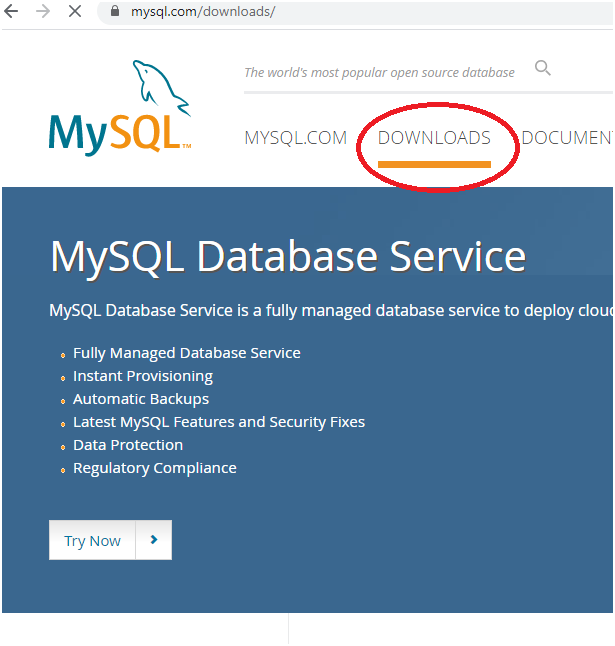Click the browser back arrow
The image size is (615, 646).
pos(11,11)
